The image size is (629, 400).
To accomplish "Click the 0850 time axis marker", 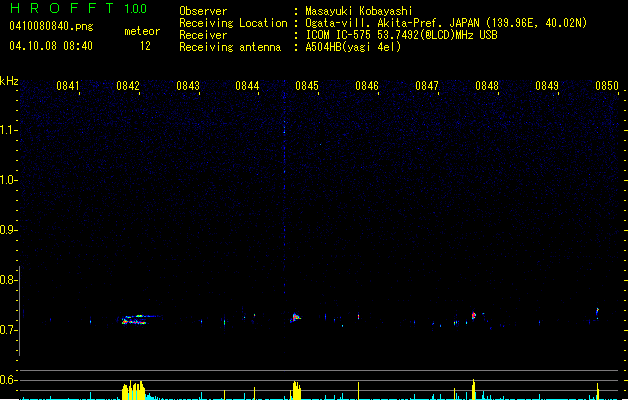I will pos(607,86).
